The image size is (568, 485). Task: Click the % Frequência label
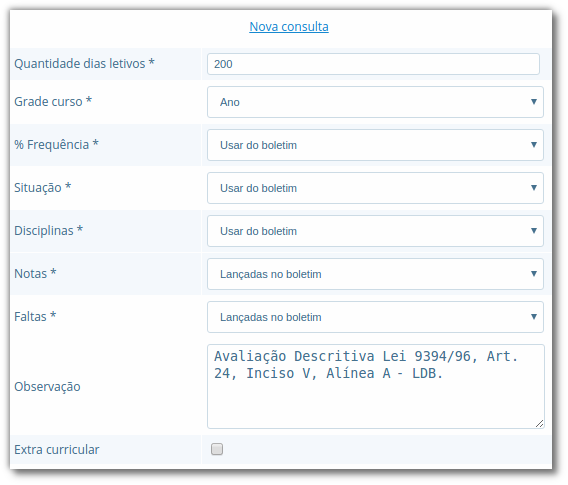pos(56,145)
